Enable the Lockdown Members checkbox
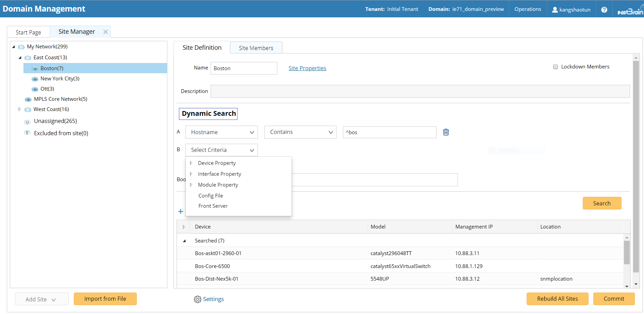 pos(556,67)
